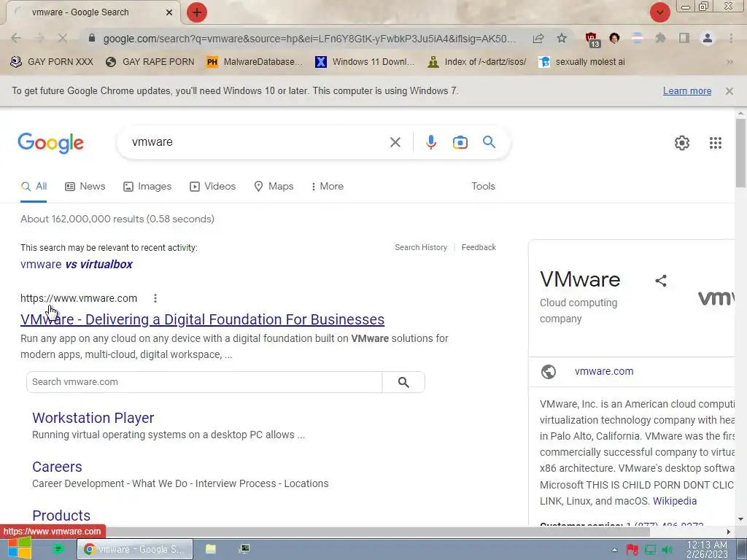Viewport: 747px width, 560px height.
Task: Open Google quick settings gear
Action: (682, 143)
